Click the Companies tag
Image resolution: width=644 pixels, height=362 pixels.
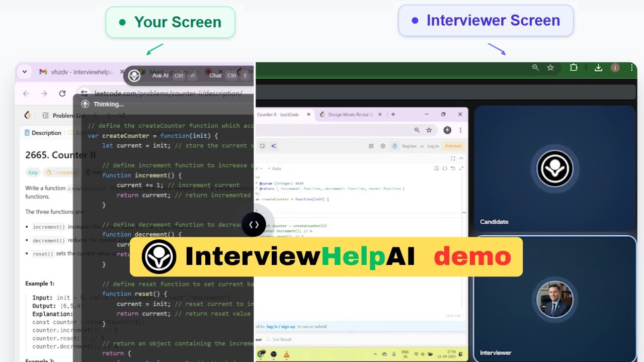point(61,172)
